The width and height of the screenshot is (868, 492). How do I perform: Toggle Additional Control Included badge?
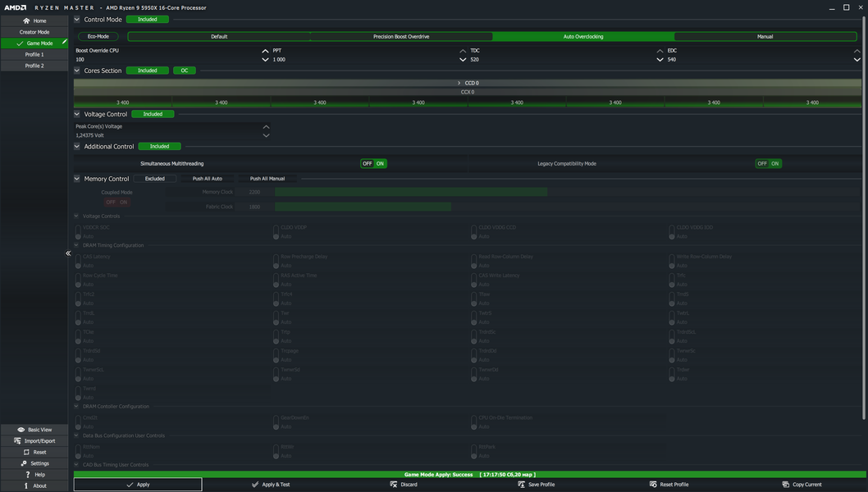(159, 146)
